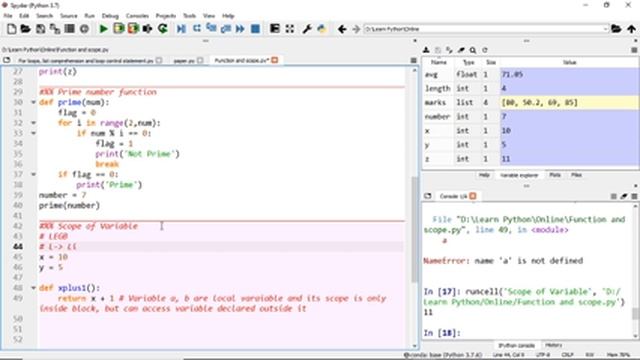Image resolution: width=640 pixels, height=360 pixels.
Task: Run selection or current line
Action: pyautogui.click(x=147, y=29)
